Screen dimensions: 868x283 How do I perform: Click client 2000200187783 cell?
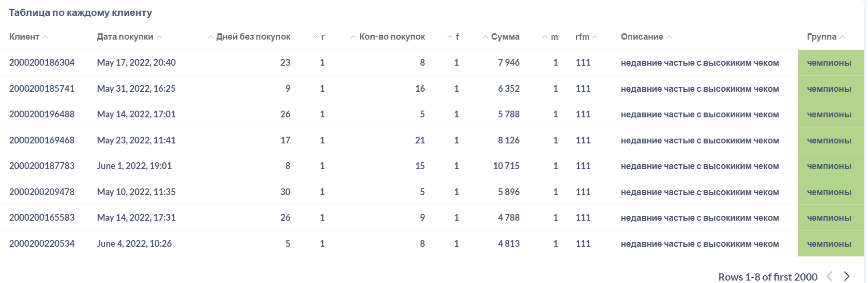coord(42,166)
